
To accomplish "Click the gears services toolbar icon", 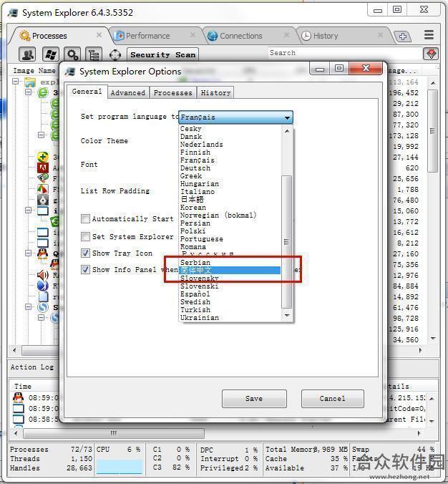I will point(72,54).
